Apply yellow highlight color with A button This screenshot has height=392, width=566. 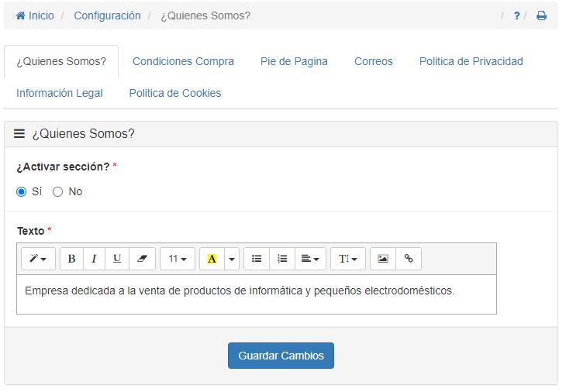point(212,259)
